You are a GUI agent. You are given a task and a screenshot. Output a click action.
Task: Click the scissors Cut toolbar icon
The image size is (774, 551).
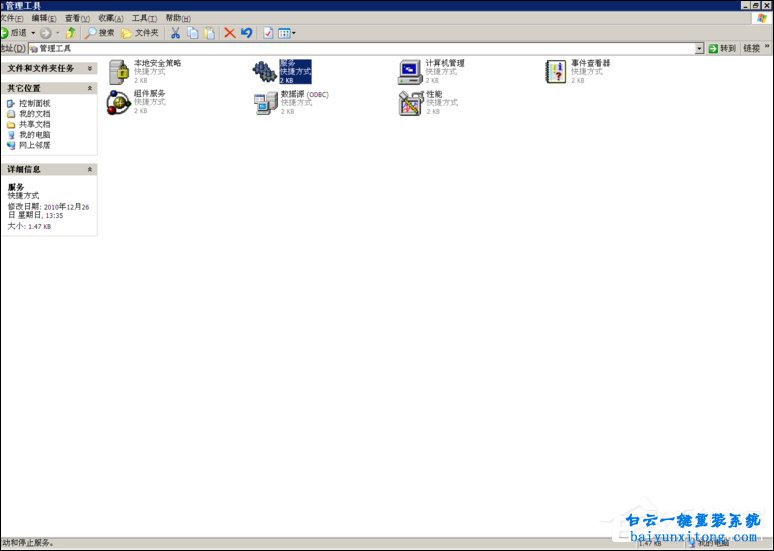[x=175, y=33]
